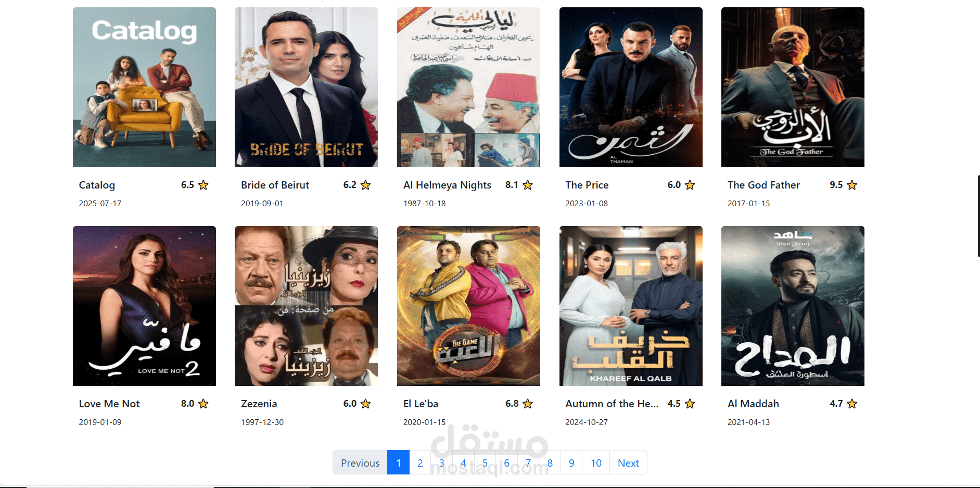Click the Previous pagination button
980x488 pixels.
click(x=360, y=462)
